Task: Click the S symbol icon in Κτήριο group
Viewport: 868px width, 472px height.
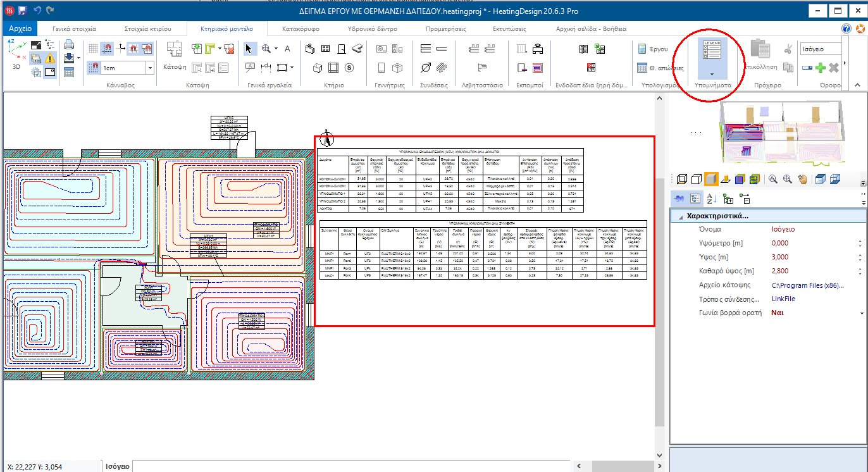Action: pyautogui.click(x=348, y=67)
